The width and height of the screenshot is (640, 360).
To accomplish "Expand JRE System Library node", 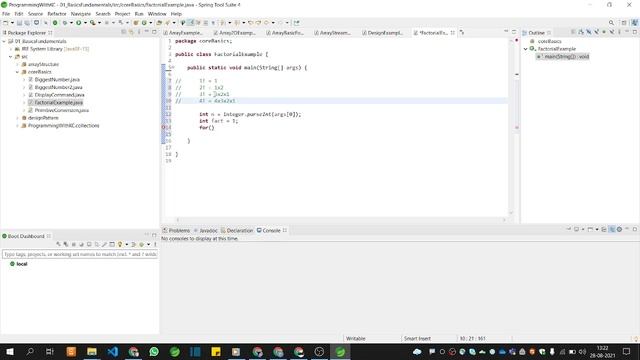I will coord(11,49).
